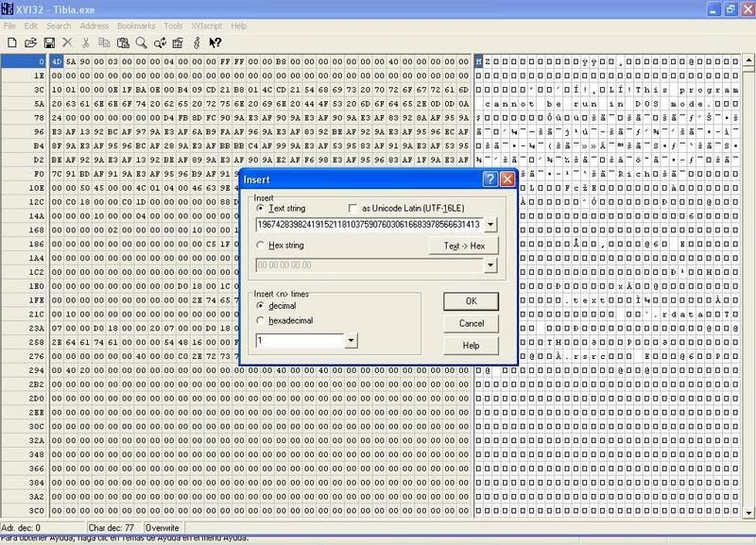Image resolution: width=756 pixels, height=545 pixels.
Task: Open the hex string dropdown
Action: (x=490, y=264)
